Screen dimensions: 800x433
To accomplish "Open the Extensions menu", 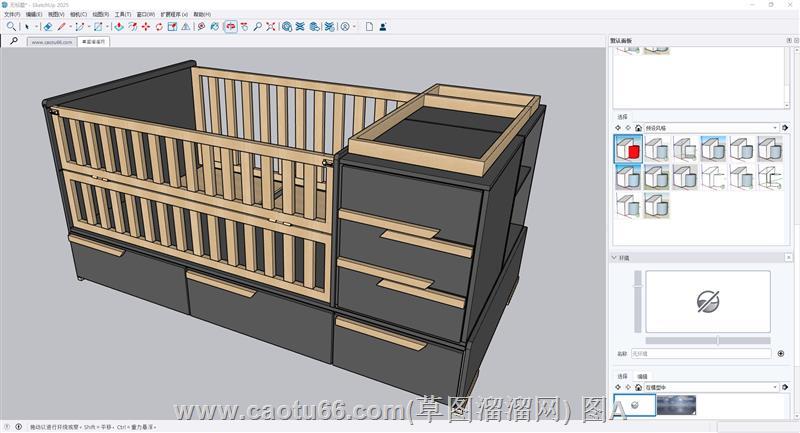I will point(174,14).
